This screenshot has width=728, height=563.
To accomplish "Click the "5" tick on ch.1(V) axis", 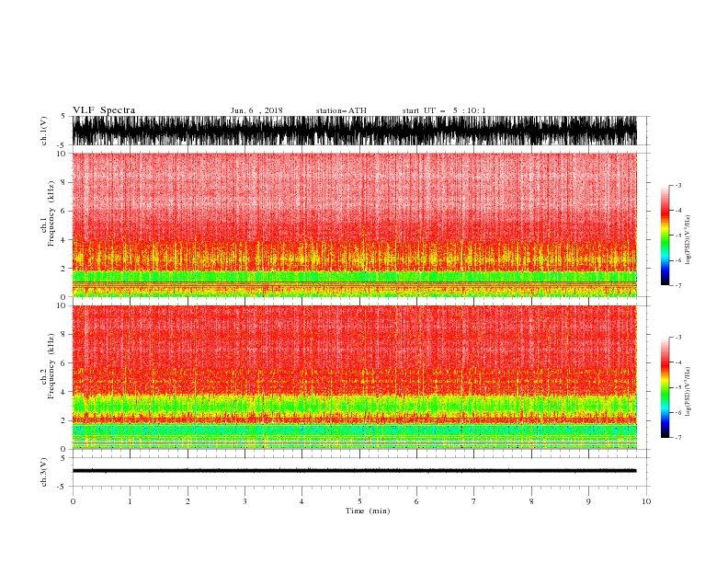I will tap(63, 116).
